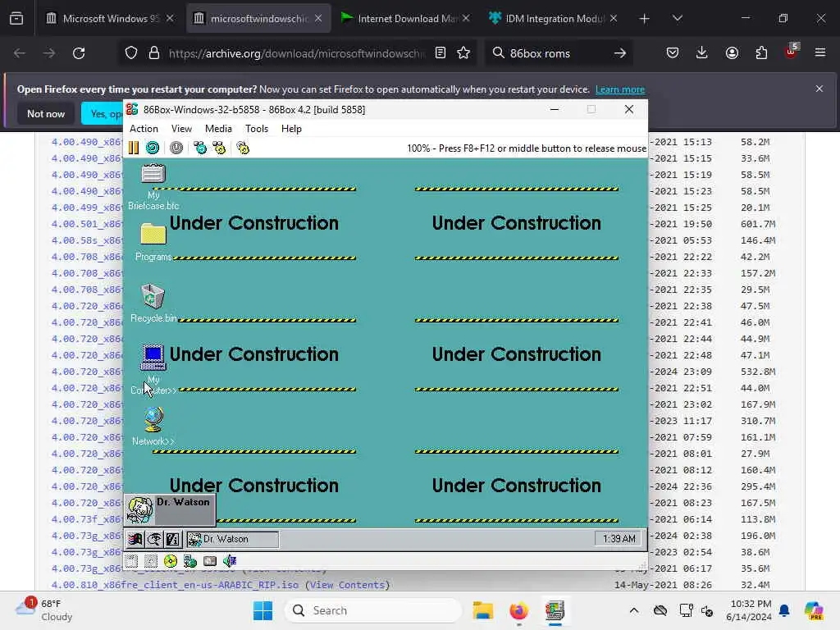Click the sound speaker status bar icon
Screen dimensions: 840x630
click(x=230, y=561)
